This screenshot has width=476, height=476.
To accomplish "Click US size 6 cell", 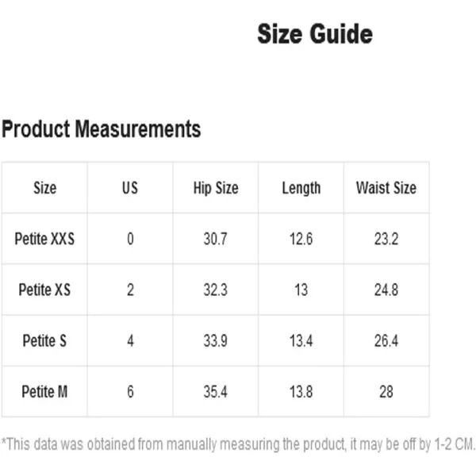I will click(x=130, y=392).
